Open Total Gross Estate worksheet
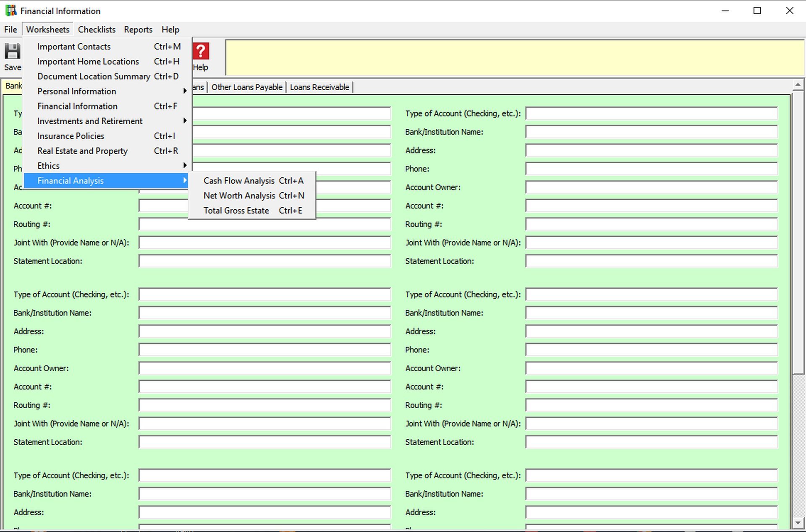This screenshot has width=806, height=532. coord(252,210)
